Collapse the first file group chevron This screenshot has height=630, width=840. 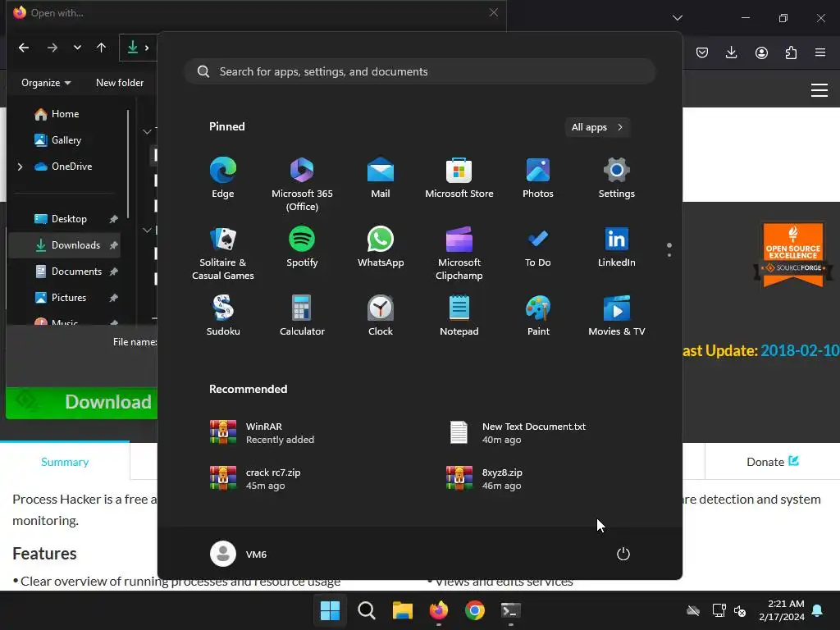(x=148, y=130)
